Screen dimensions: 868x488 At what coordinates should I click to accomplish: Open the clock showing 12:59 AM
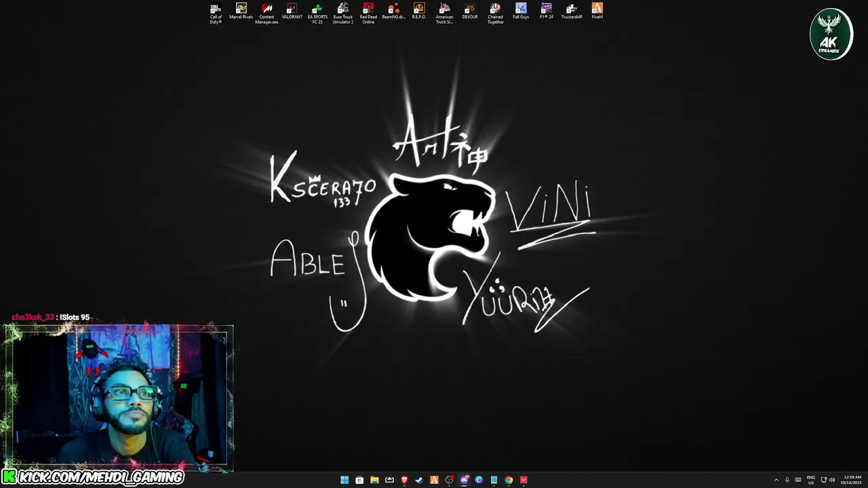pyautogui.click(x=852, y=480)
